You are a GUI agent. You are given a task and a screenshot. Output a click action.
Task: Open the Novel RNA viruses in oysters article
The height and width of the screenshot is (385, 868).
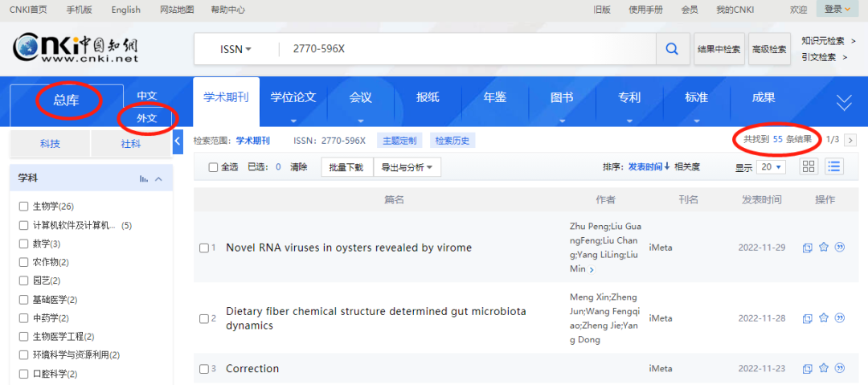click(x=349, y=248)
